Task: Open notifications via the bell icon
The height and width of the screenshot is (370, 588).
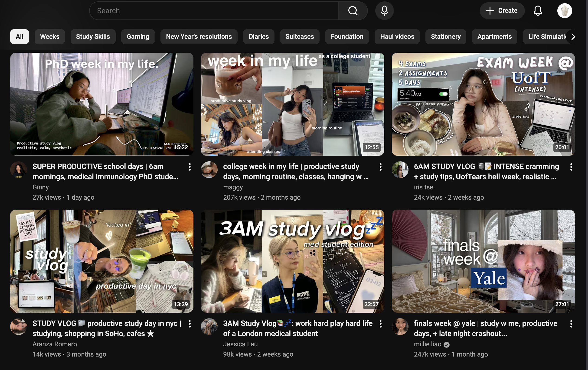Action: click(538, 10)
